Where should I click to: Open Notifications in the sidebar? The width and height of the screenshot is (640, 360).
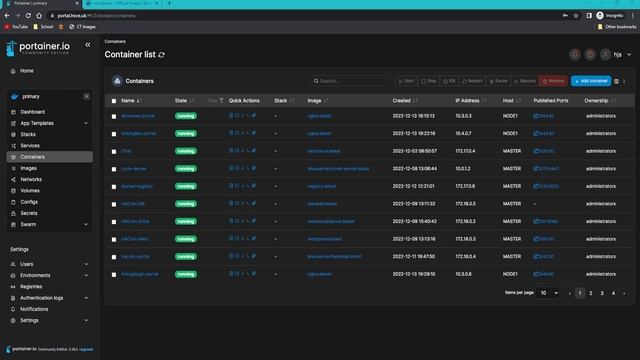34,309
